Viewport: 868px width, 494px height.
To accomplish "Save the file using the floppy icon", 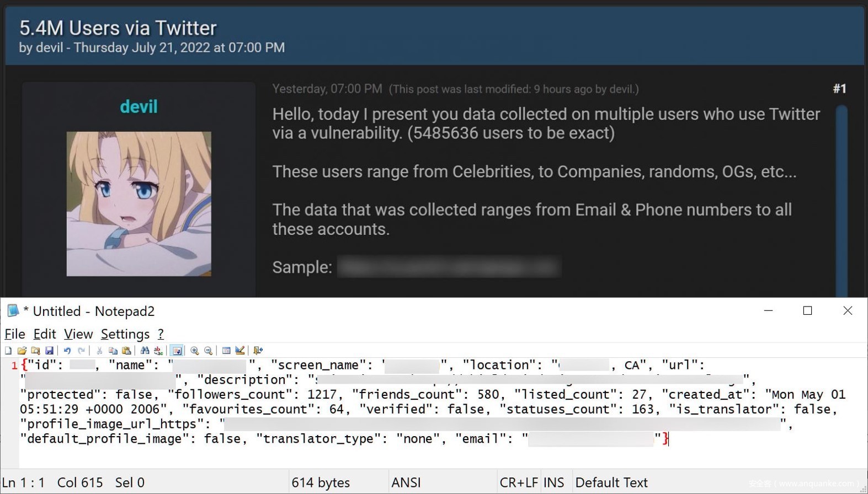I will pos(49,351).
